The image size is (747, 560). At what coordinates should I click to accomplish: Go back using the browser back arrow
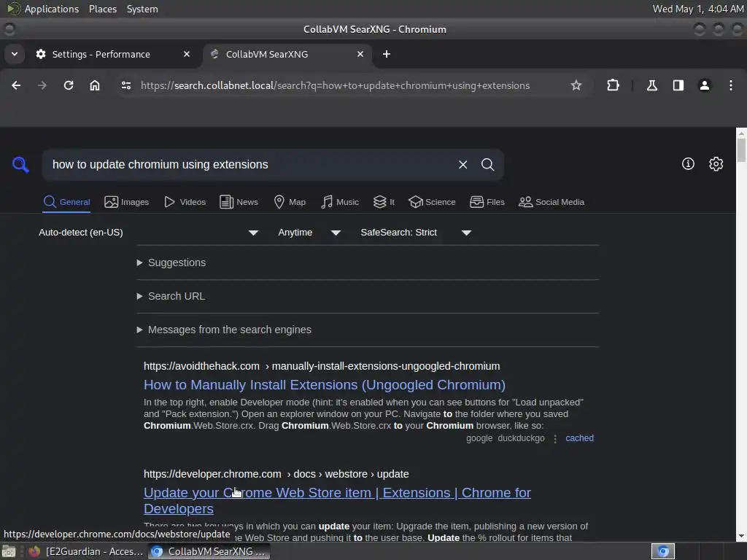16,85
